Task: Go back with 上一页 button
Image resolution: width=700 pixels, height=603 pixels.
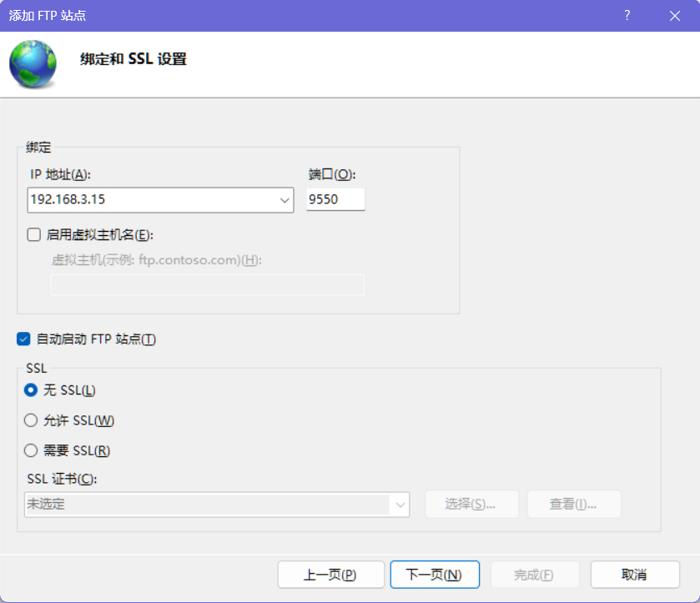Action: [330, 575]
